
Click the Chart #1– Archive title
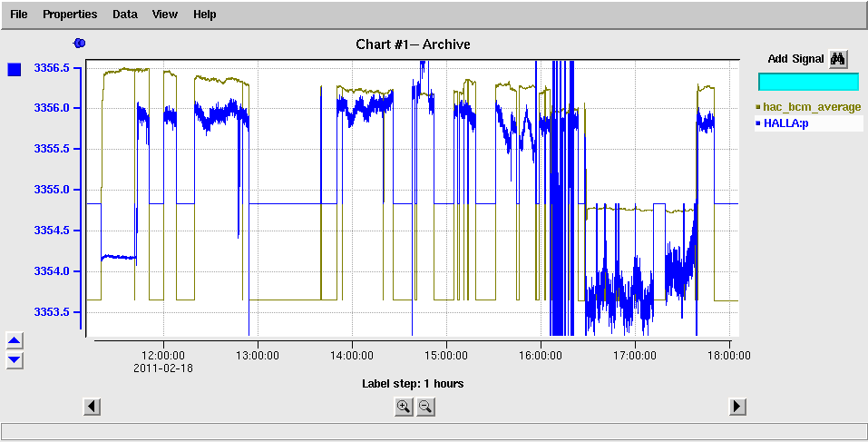click(x=413, y=44)
